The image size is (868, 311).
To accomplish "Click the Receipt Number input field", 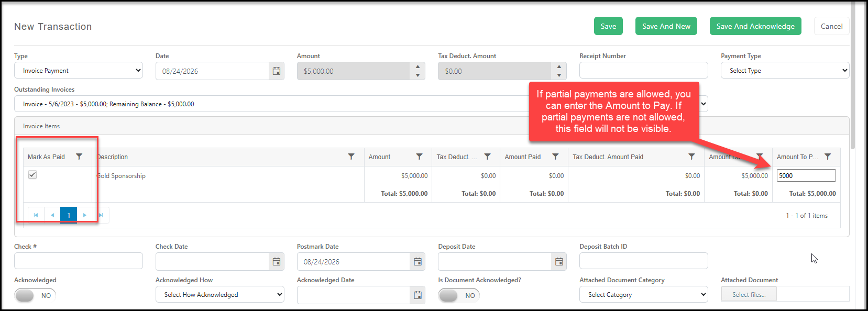I will [644, 71].
